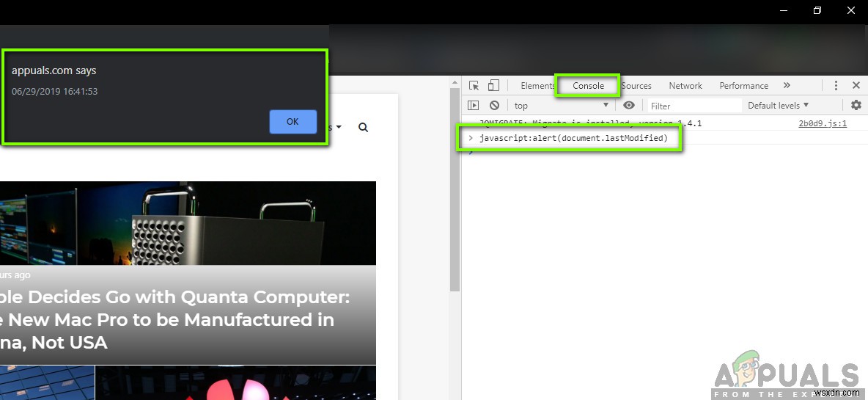Create live expression with eye icon
Viewport: 868px width, 400px height.
629,105
